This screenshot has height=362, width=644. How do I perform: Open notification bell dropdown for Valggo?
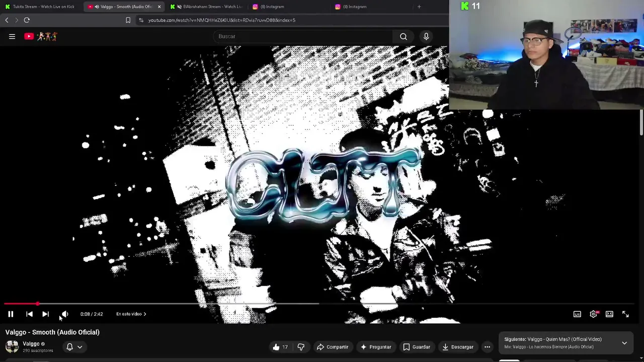pos(74,347)
